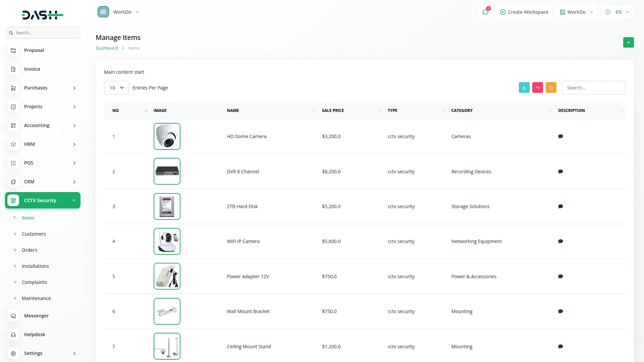Click the pink import arrow icon

pyautogui.click(x=537, y=87)
